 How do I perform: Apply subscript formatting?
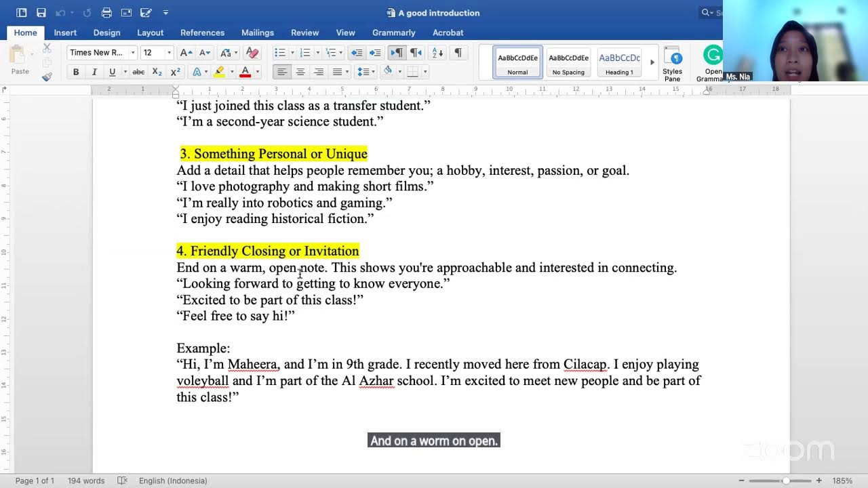(157, 72)
